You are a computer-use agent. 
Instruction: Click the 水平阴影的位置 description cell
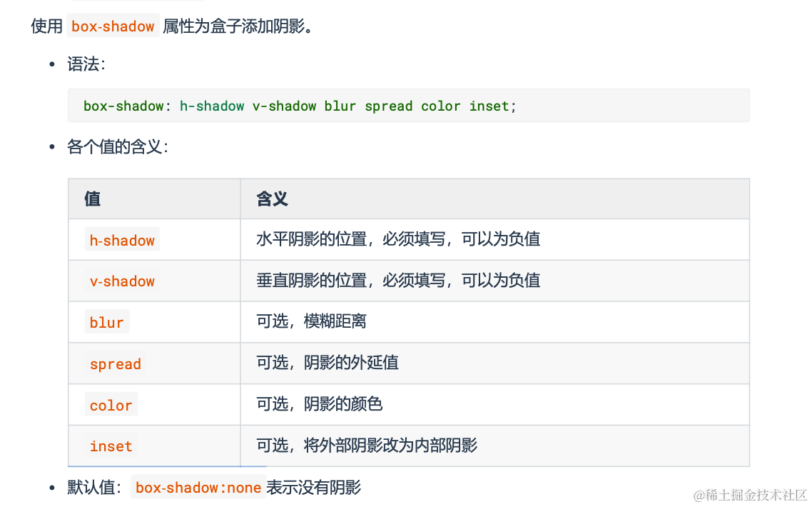[x=397, y=239]
